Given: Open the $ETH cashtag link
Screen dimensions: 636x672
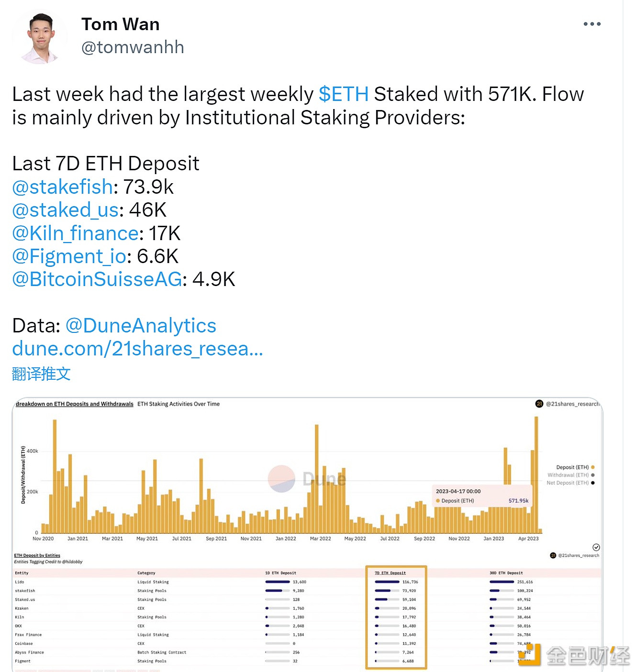Looking at the screenshot, I should [343, 94].
